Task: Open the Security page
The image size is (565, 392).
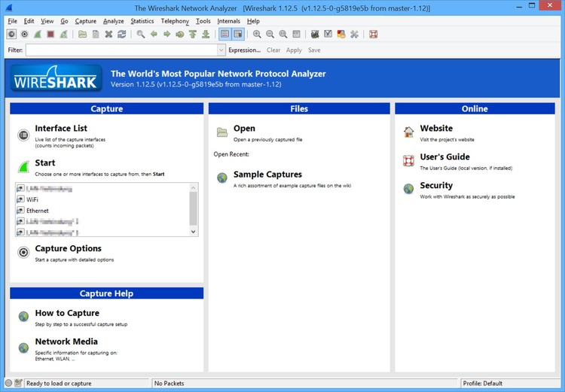Action: (x=436, y=185)
